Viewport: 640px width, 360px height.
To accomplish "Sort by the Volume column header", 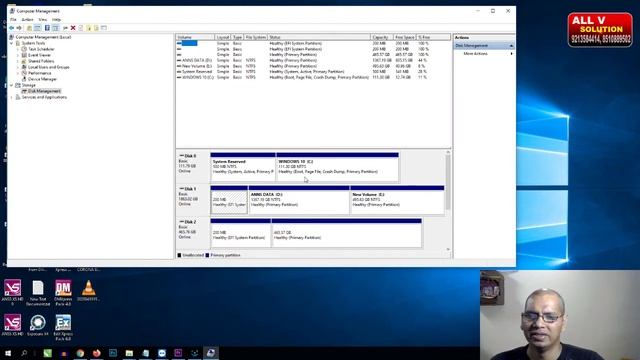I will point(195,37).
